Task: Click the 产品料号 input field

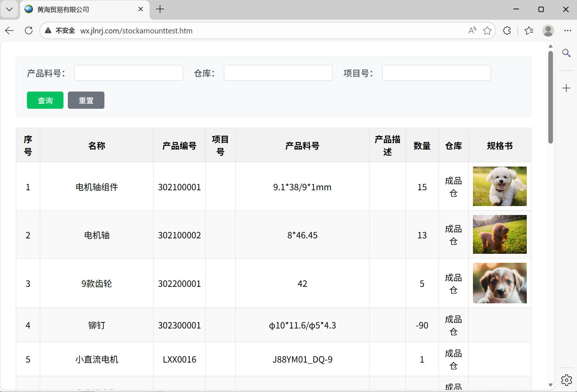Action: point(128,73)
